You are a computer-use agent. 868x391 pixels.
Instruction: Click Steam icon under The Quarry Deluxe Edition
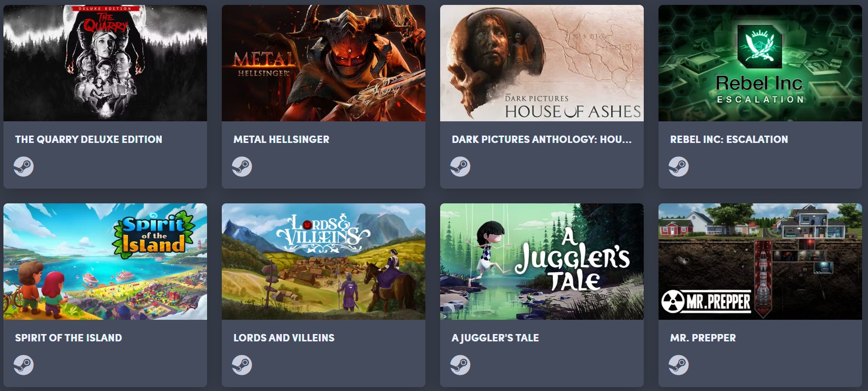pos(24,167)
